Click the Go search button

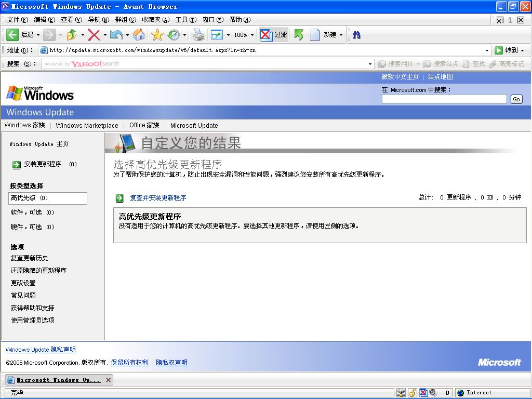(x=516, y=99)
